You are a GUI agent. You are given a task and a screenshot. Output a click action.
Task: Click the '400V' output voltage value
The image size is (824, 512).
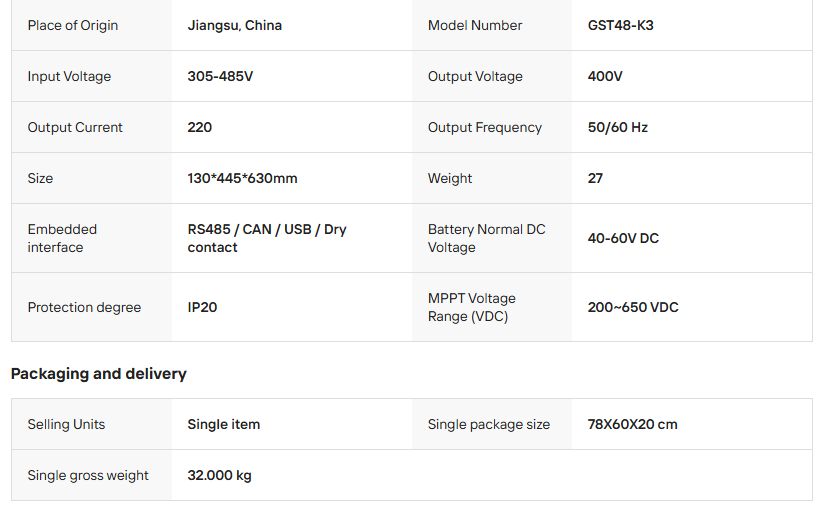tap(605, 76)
